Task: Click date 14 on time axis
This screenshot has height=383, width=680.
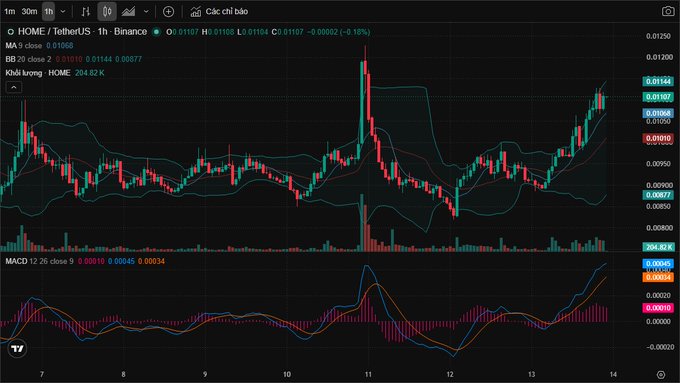Action: (x=613, y=374)
